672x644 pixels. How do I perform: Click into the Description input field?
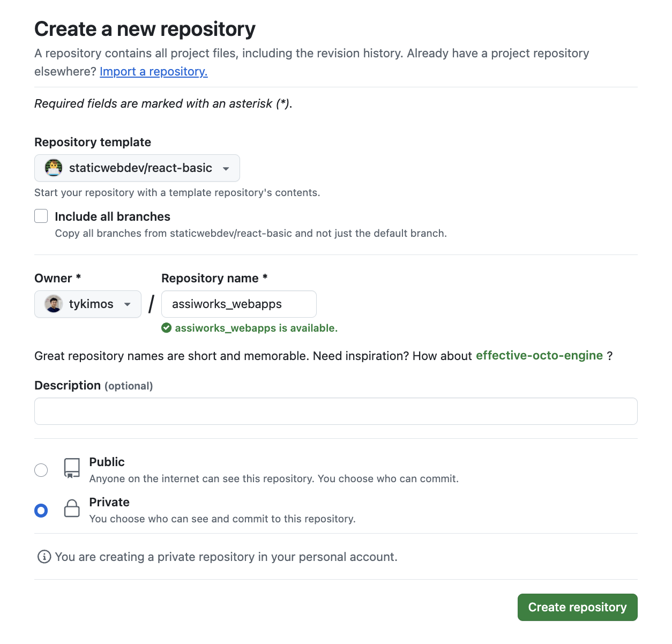335,411
